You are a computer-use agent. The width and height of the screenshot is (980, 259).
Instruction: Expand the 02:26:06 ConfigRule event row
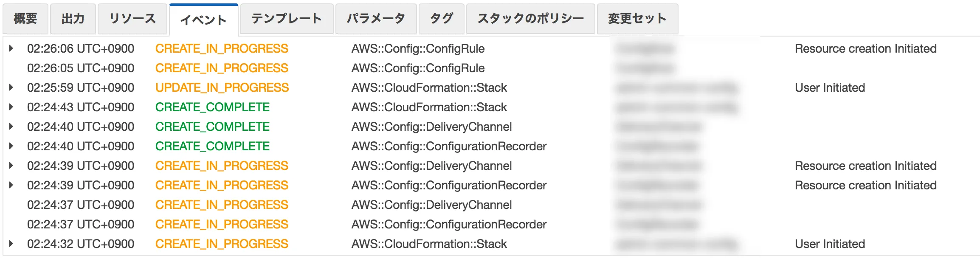click(11, 48)
